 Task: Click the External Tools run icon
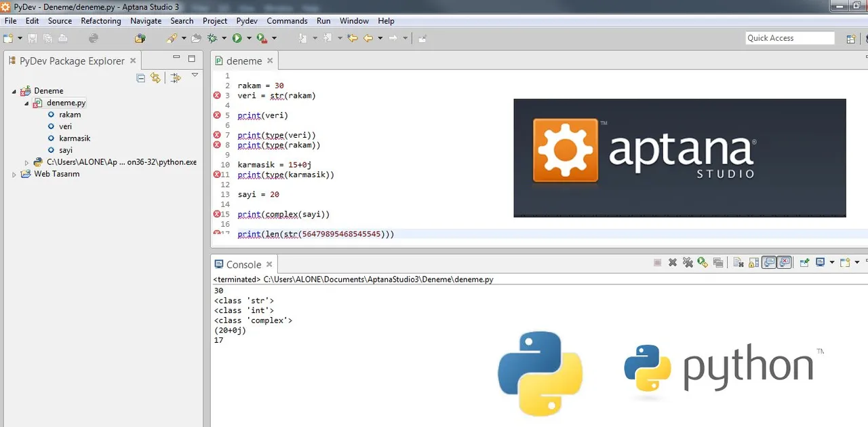coord(262,38)
